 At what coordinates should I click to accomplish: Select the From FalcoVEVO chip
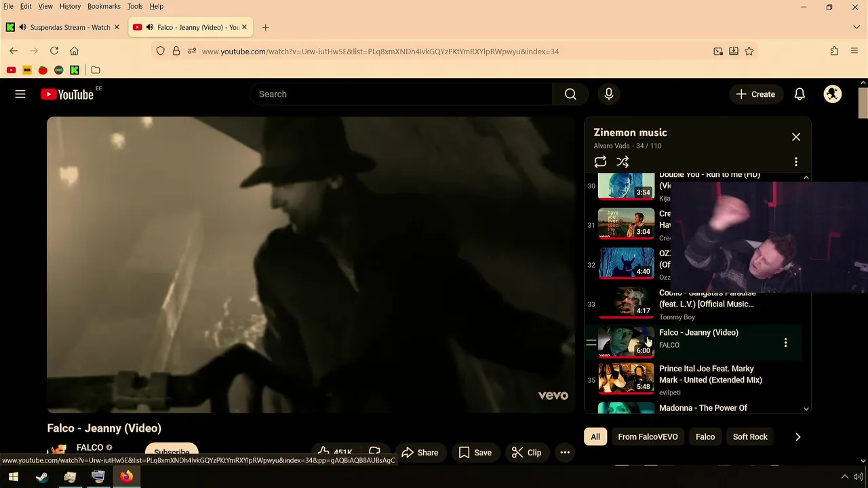click(648, 437)
